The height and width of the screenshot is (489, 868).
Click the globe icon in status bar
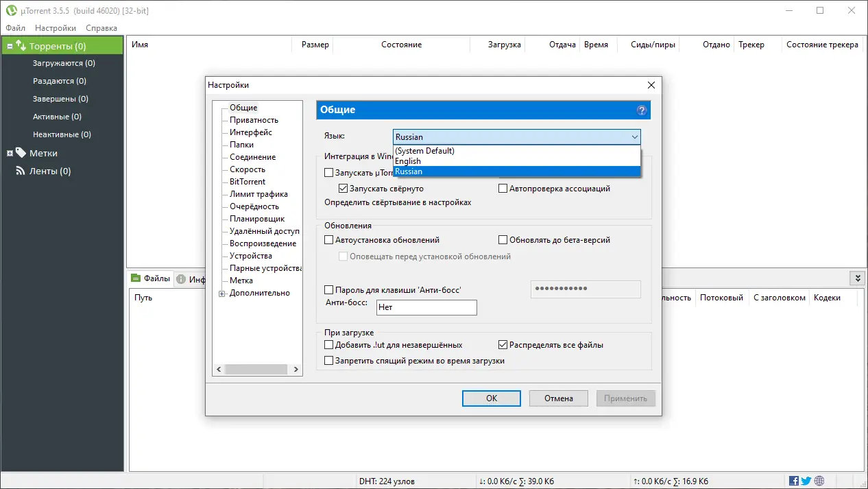(819, 481)
